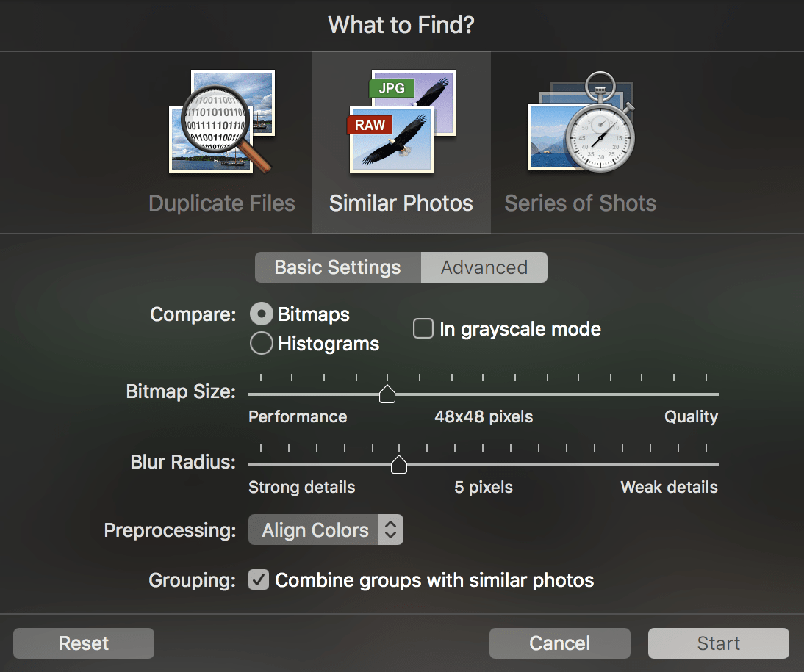The width and height of the screenshot is (804, 672).
Task: Select the Duplicate Files mode label
Action: 222,203
